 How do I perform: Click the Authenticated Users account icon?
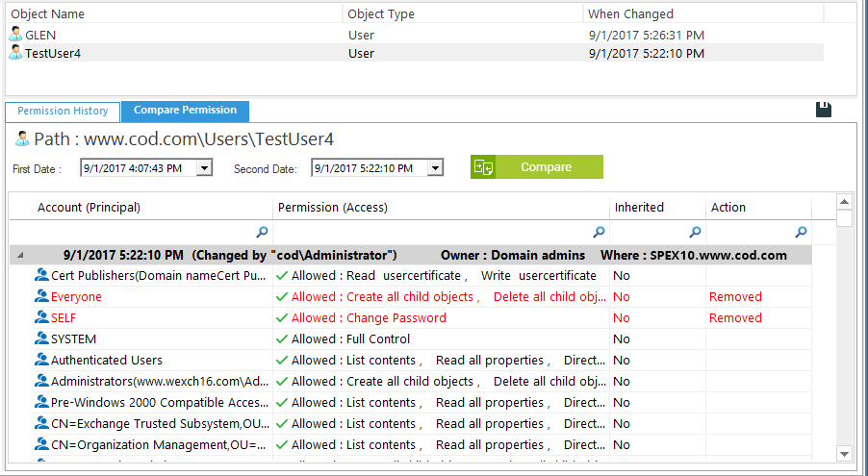coord(41,360)
